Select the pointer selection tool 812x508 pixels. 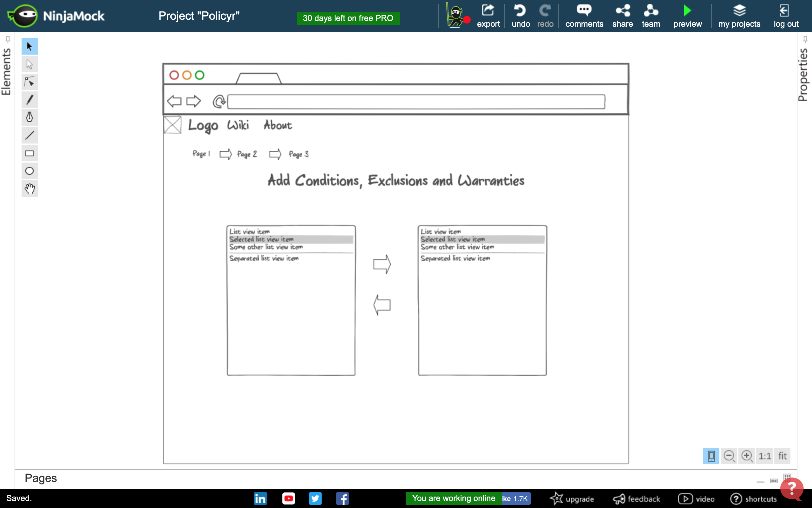coord(29,46)
